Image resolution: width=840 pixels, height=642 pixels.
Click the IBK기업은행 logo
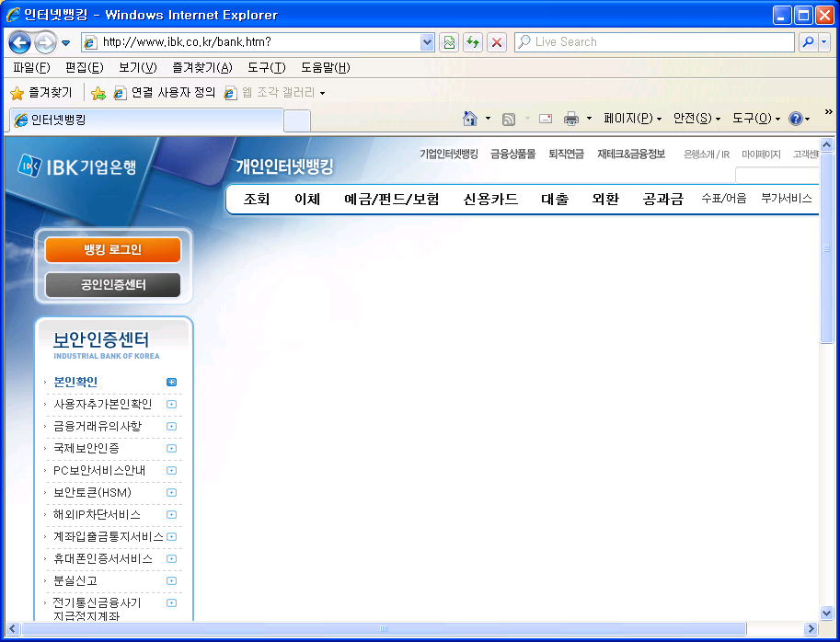click(x=77, y=166)
